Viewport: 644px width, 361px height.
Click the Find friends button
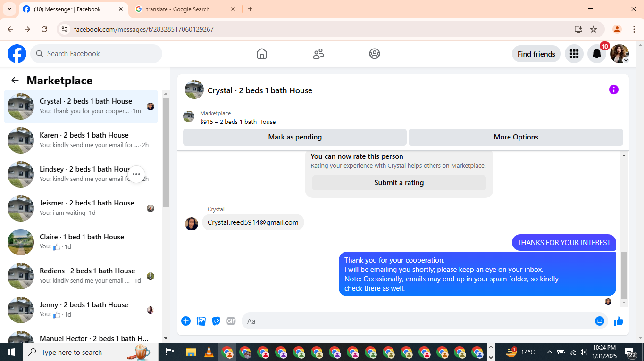tap(536, 54)
